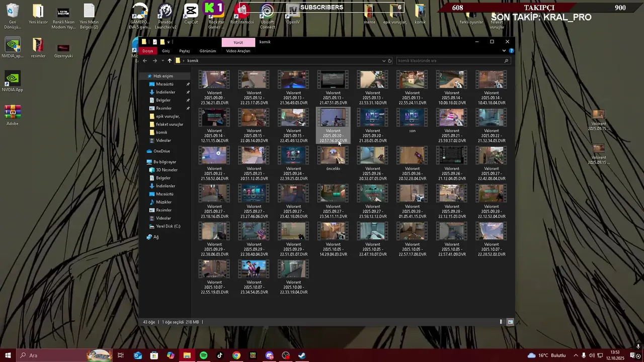The image size is (644, 362).
Task: Select the Geri Dönüşüm recycle bin icon
Action: pos(13,16)
